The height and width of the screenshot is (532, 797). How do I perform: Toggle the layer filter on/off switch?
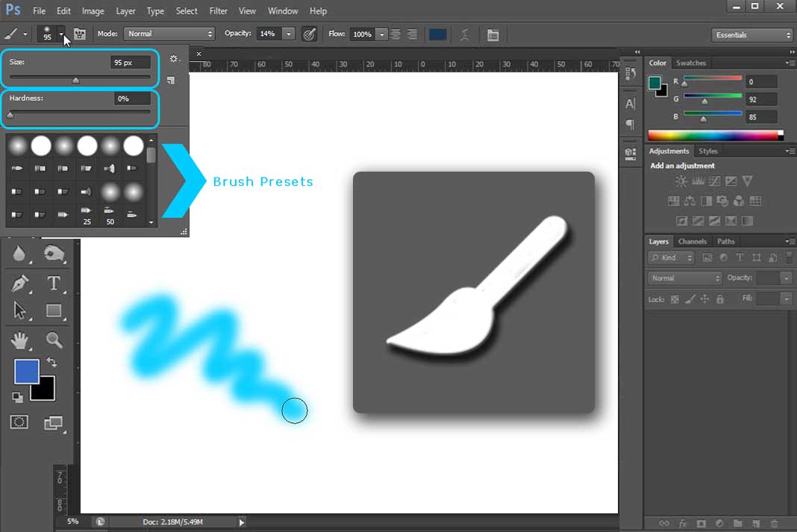click(x=789, y=257)
